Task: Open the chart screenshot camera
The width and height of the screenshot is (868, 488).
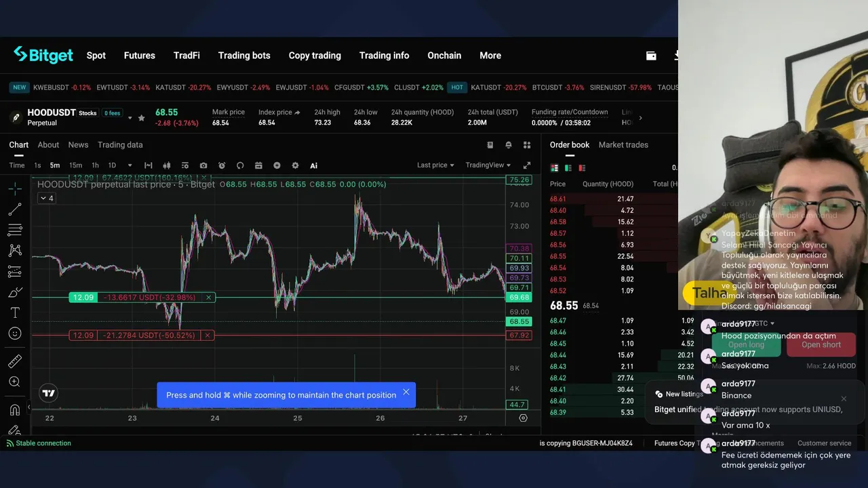Action: [x=203, y=165]
